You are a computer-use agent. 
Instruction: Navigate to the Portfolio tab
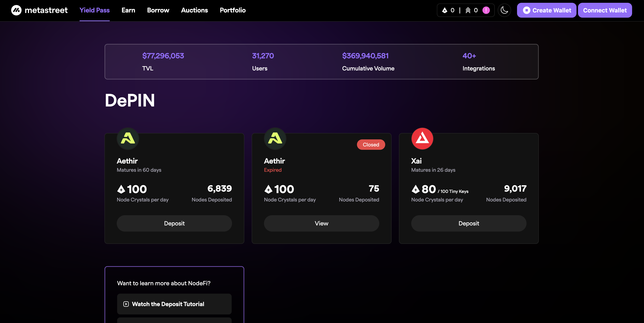[x=233, y=10]
